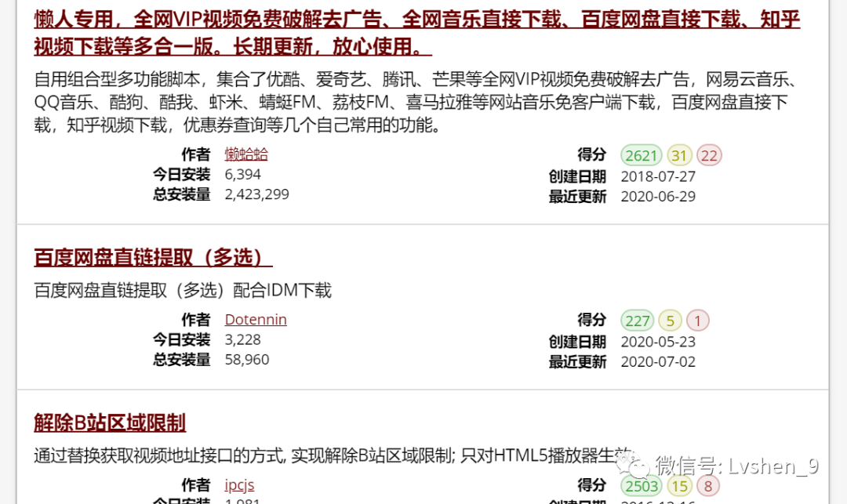Click 作者 label beside ipcjs

point(195,484)
